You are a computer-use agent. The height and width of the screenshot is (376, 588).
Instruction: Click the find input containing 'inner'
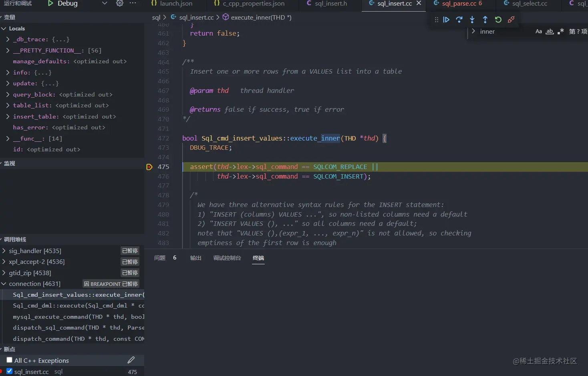505,32
